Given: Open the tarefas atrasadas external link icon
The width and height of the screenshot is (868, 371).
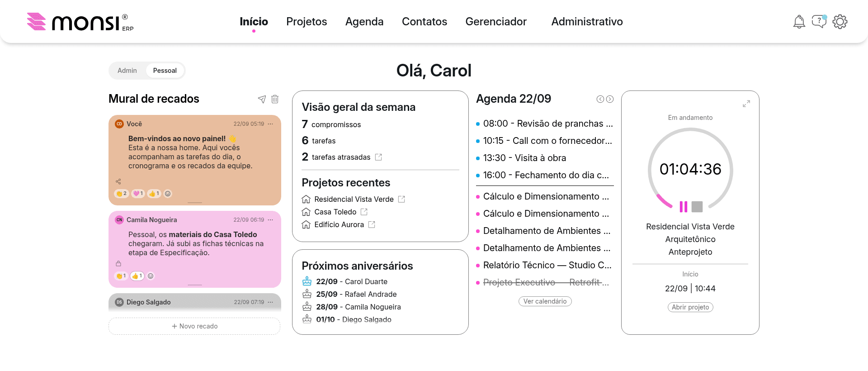Looking at the screenshot, I should [x=378, y=157].
